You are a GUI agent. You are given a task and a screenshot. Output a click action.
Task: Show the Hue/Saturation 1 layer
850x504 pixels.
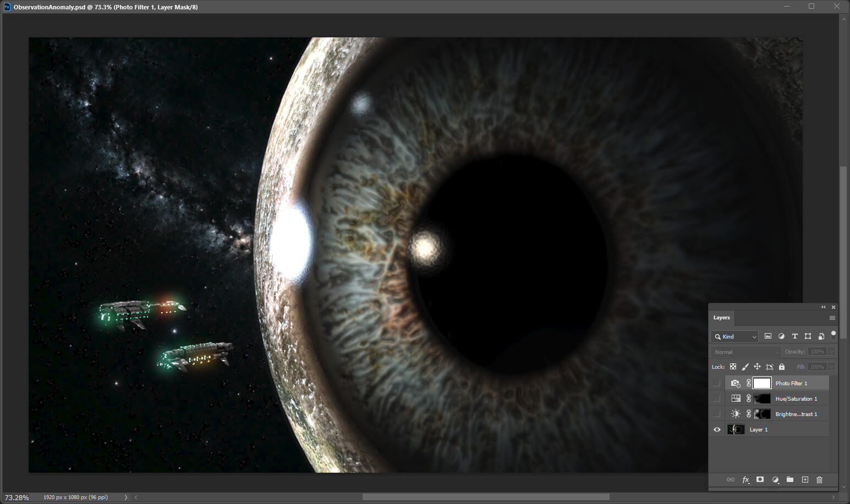pos(716,398)
